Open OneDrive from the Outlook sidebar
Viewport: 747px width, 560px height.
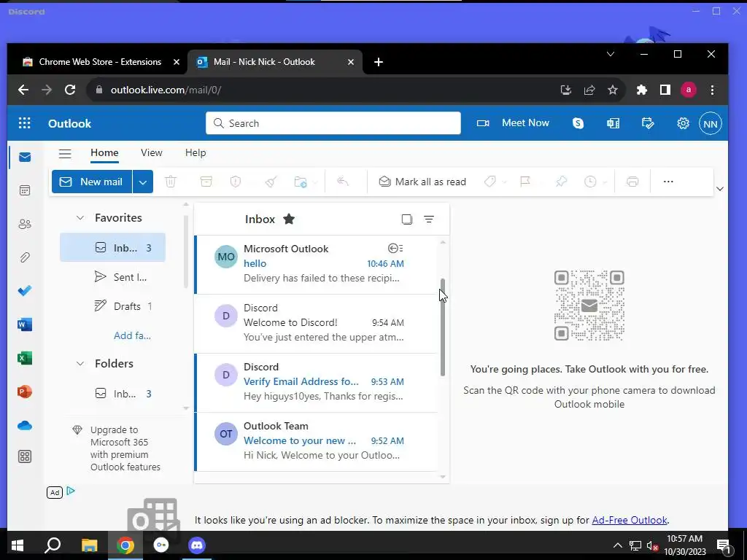(25, 425)
